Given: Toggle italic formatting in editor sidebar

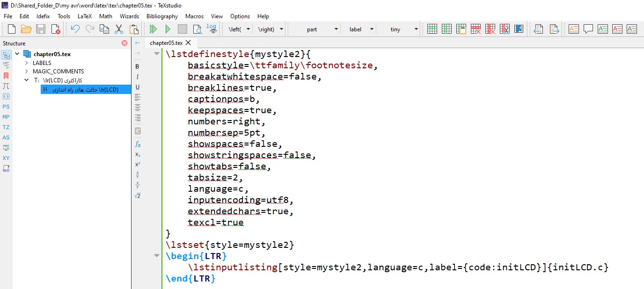Looking at the screenshot, I should click(x=138, y=77).
